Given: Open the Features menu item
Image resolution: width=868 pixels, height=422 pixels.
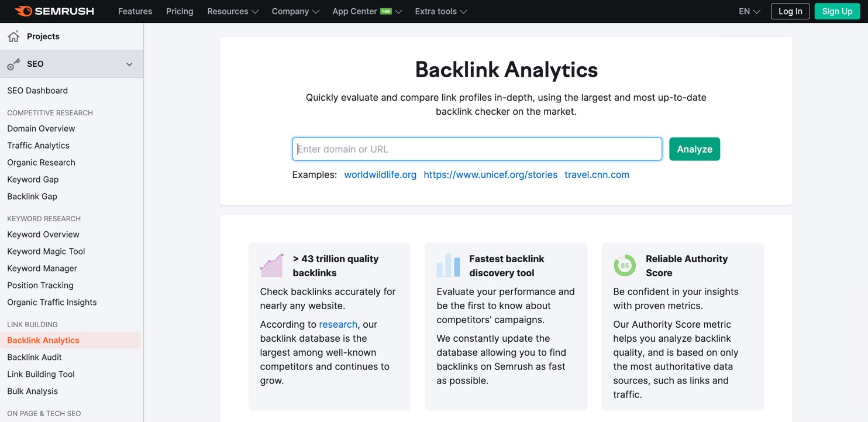Looking at the screenshot, I should tap(135, 11).
